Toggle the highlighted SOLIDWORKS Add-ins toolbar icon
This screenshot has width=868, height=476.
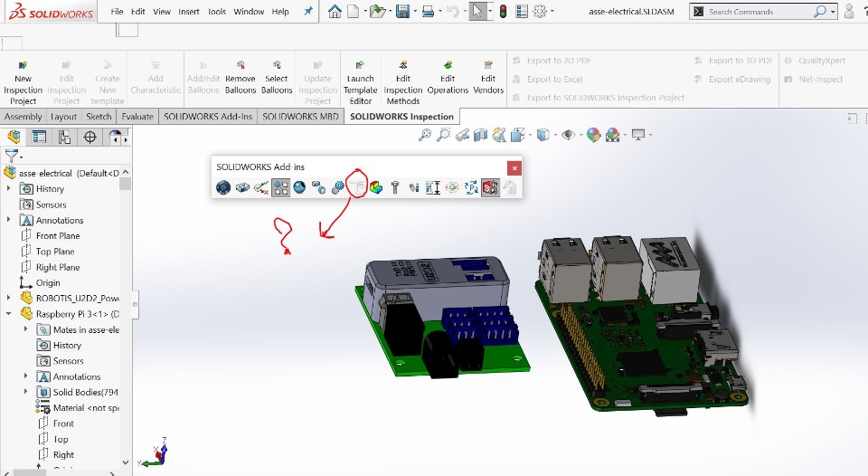tap(280, 188)
